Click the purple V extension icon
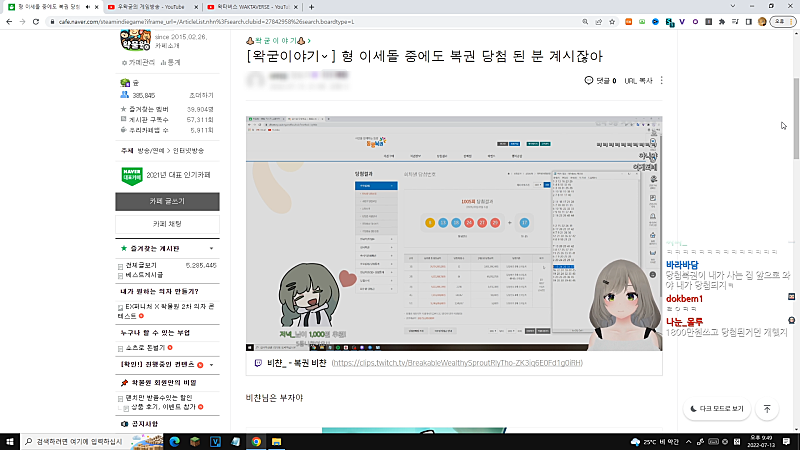Viewport: 800px width, 450px height. (x=682, y=21)
